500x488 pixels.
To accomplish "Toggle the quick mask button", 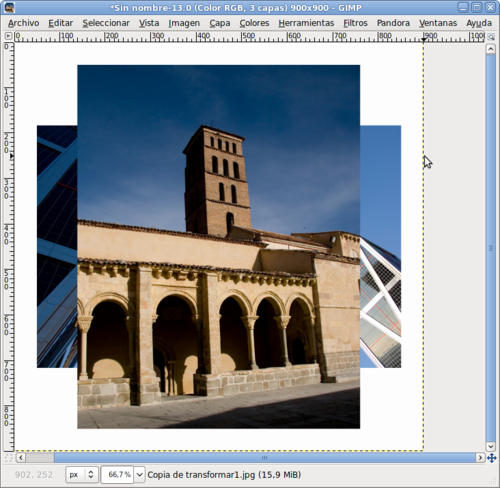I will pyautogui.click(x=8, y=458).
